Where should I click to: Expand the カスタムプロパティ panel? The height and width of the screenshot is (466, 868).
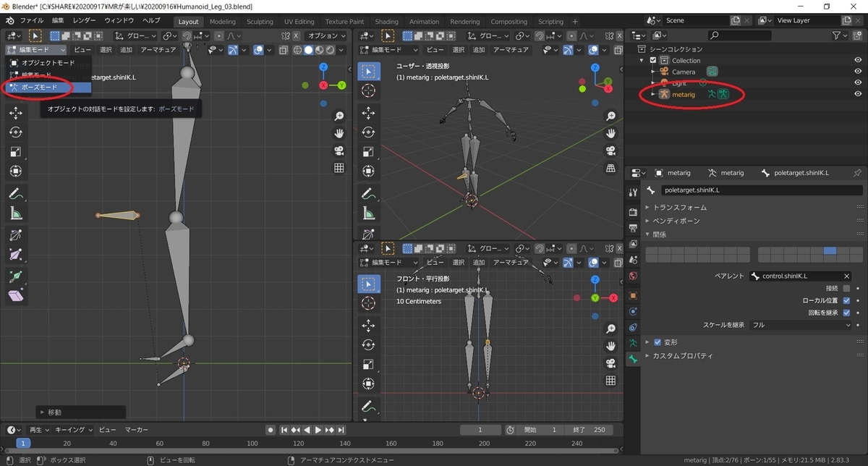682,356
